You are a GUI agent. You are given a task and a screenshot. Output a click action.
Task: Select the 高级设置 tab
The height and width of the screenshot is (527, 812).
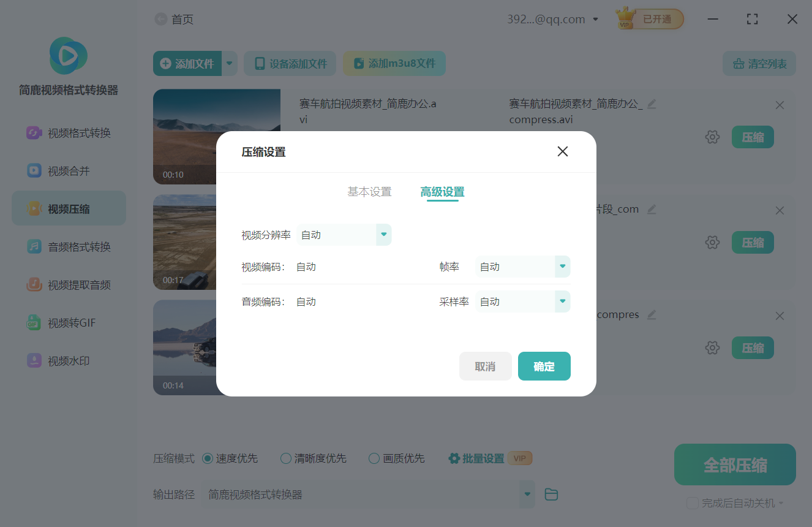point(442,191)
